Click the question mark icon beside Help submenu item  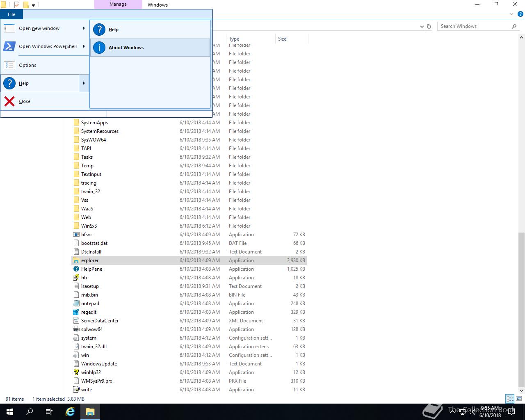tap(99, 30)
